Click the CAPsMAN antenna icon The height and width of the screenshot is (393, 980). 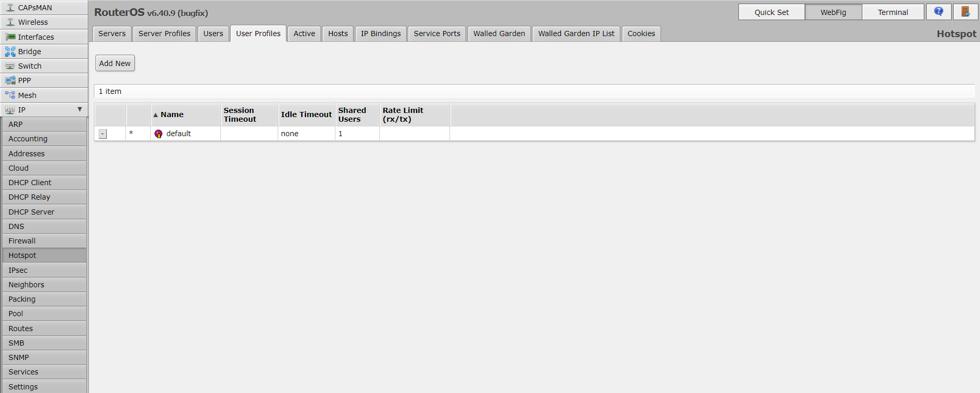10,8
